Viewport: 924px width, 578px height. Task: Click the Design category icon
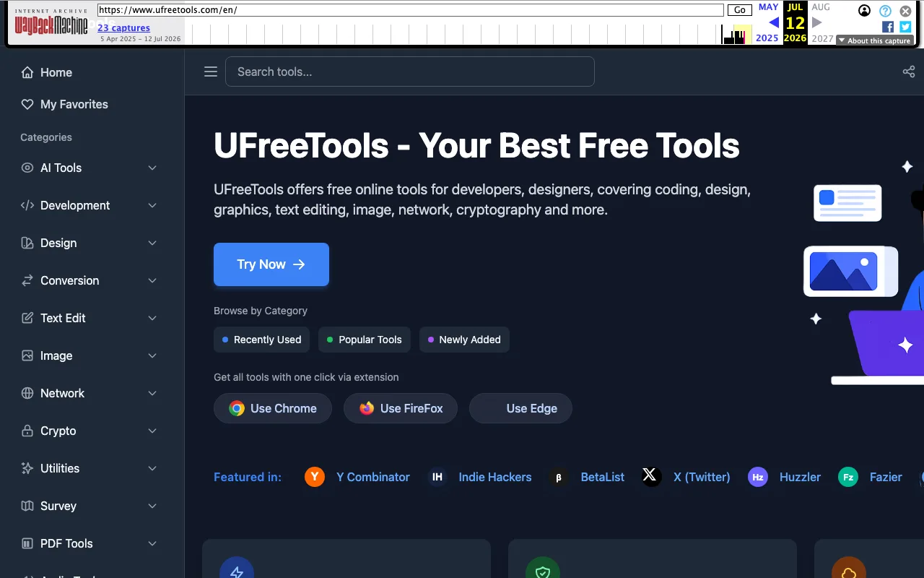point(27,243)
